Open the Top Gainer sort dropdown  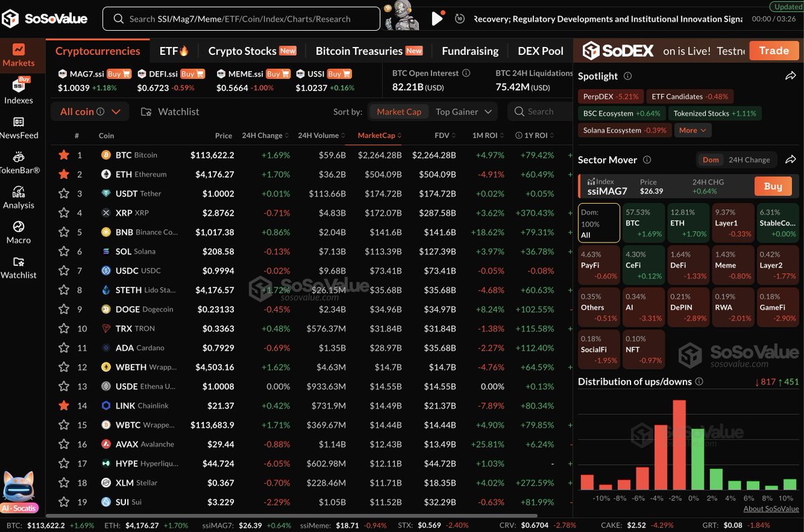click(464, 112)
